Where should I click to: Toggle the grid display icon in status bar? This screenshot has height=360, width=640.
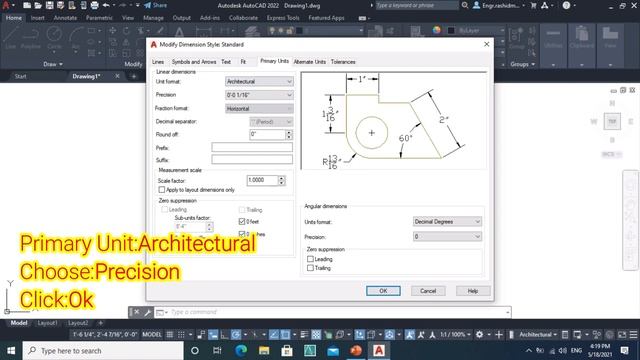(170, 335)
